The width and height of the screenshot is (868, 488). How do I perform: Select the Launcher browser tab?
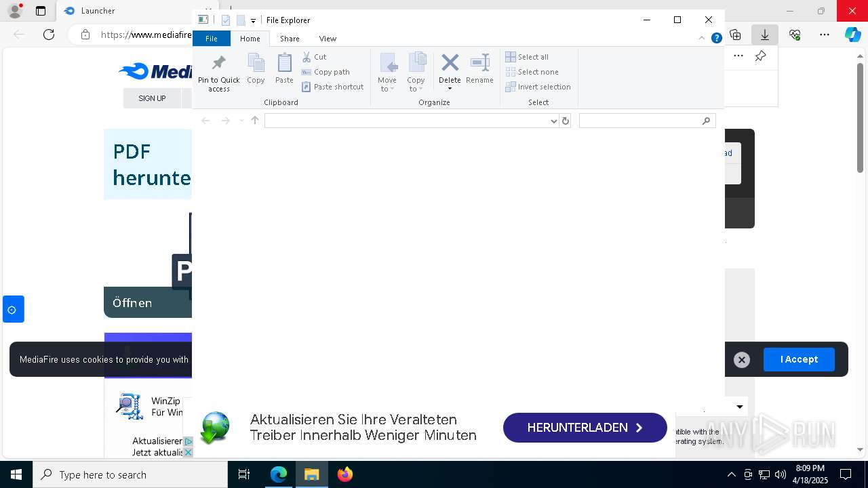125,11
